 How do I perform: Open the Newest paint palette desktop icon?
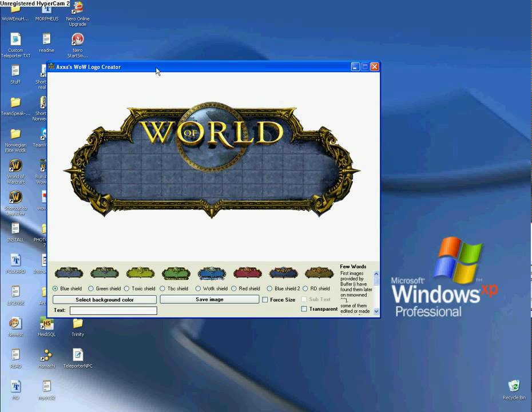click(x=15, y=327)
